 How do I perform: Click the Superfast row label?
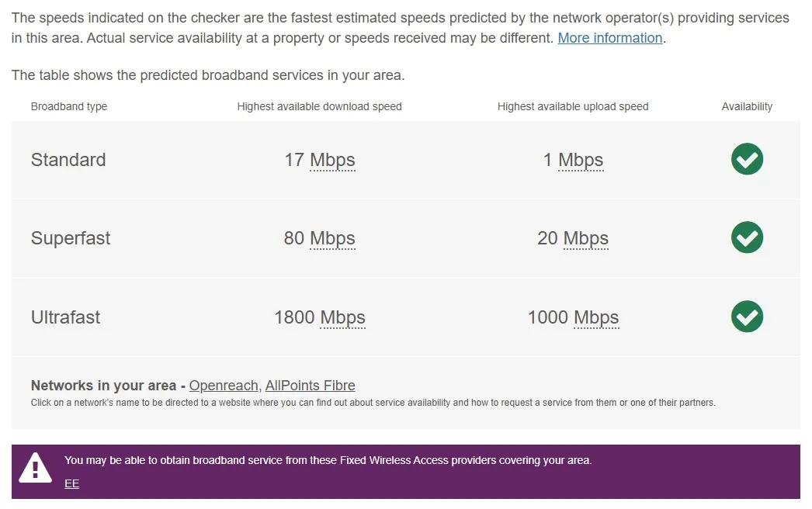(71, 238)
